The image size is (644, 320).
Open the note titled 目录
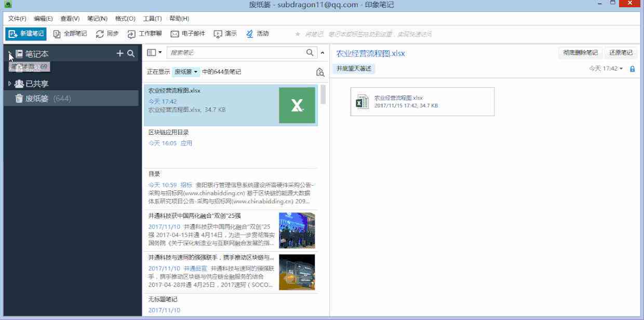click(231, 189)
